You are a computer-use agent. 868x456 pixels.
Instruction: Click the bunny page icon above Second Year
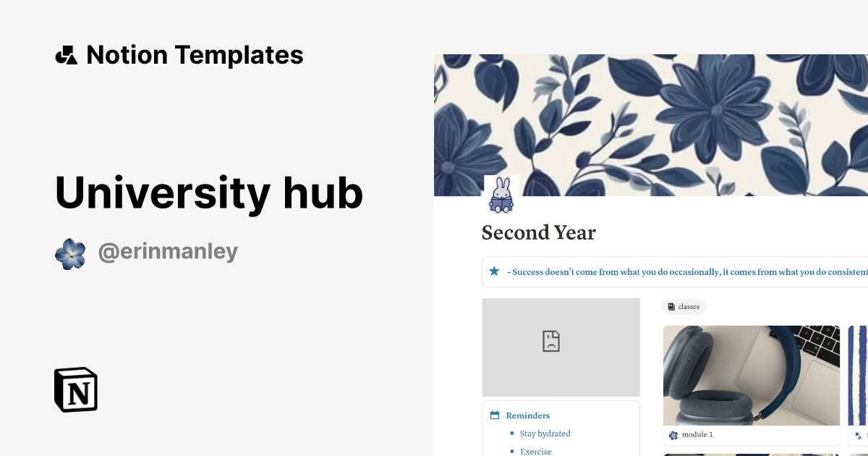[x=501, y=194]
